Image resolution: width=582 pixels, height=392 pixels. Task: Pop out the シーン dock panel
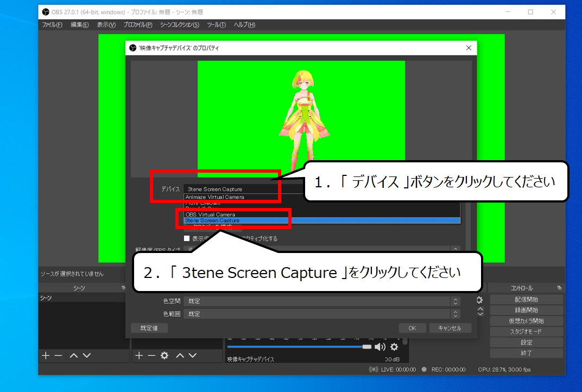pos(124,288)
